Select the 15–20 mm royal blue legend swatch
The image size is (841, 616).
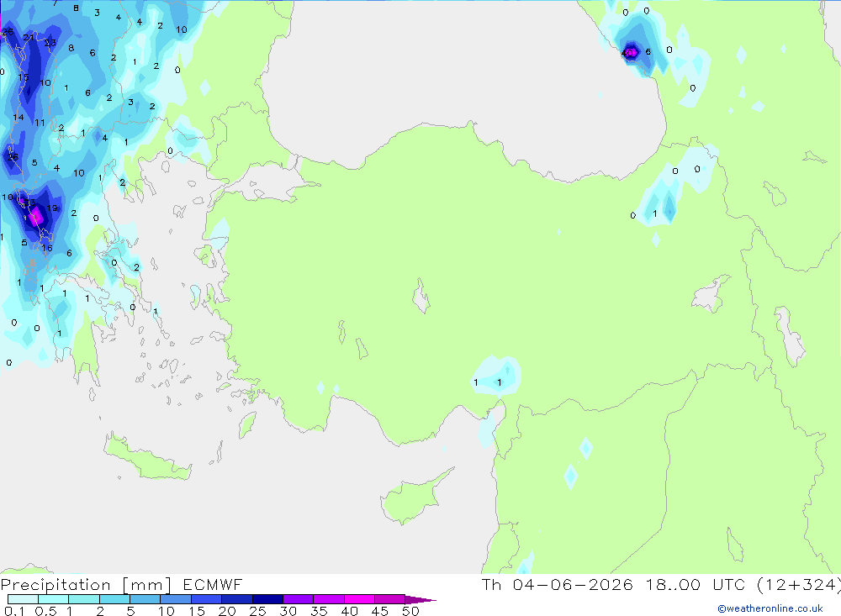207,599
